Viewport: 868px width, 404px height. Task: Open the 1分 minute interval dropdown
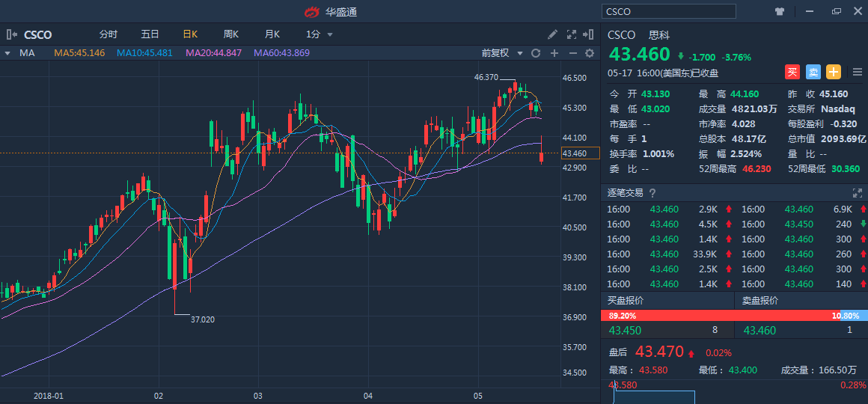tap(320, 34)
